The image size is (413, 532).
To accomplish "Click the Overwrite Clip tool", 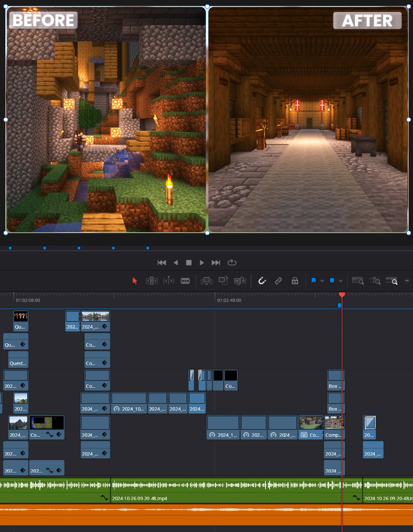I will click(x=223, y=280).
